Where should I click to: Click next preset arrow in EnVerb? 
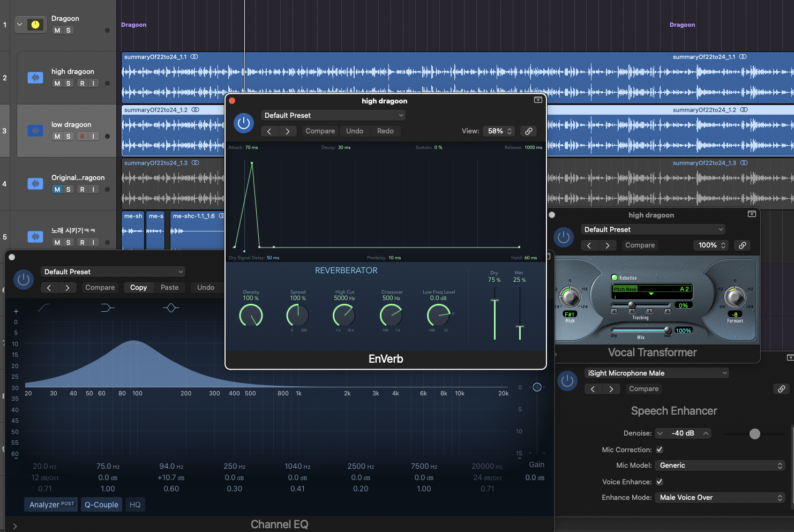click(x=288, y=131)
